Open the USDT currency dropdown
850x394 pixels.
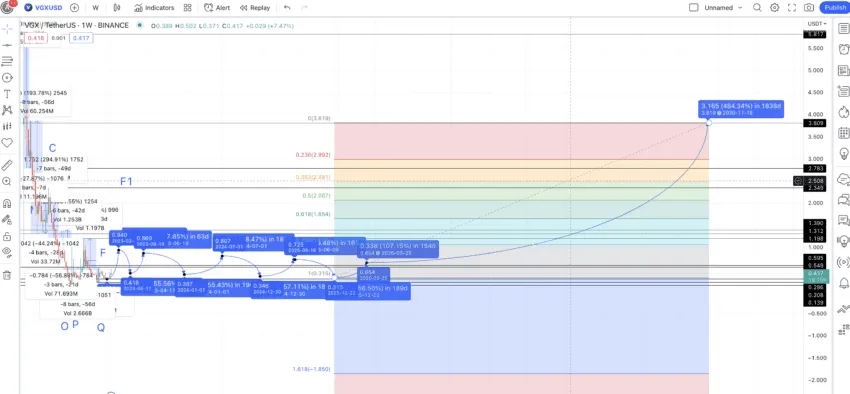coord(817,24)
